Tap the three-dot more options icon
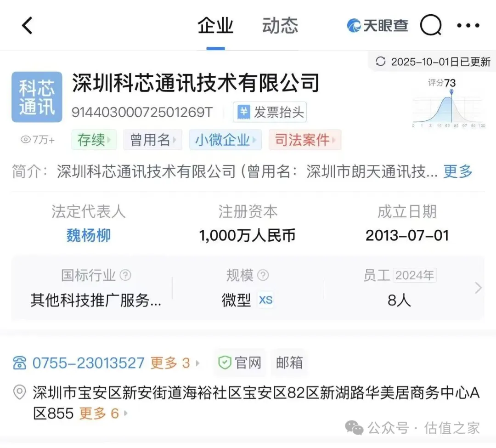The height and width of the screenshot is (448, 496). [x=468, y=25]
